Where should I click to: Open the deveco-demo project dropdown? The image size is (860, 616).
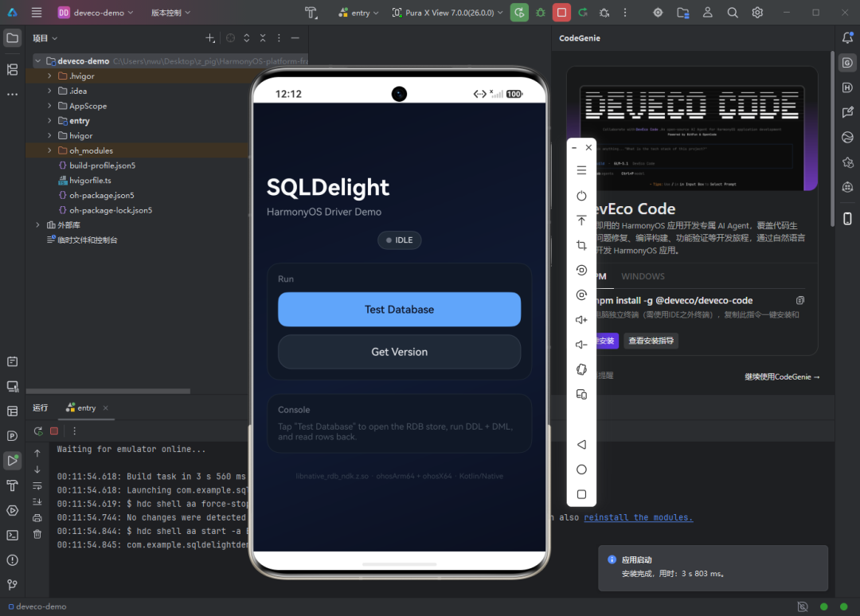coord(96,13)
